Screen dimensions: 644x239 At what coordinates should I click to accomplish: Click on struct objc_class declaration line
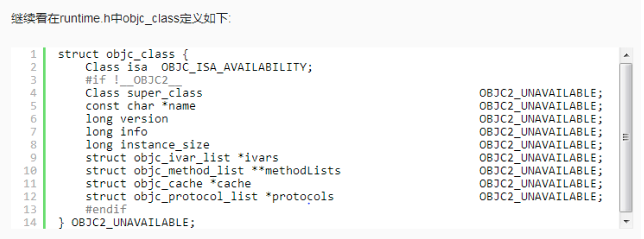click(123, 54)
